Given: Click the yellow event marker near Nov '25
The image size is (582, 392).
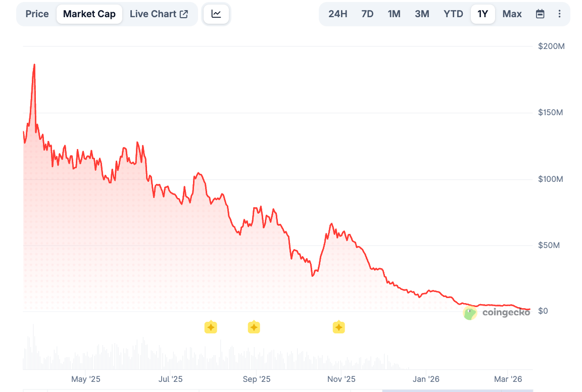Looking at the screenshot, I should click(x=338, y=327).
